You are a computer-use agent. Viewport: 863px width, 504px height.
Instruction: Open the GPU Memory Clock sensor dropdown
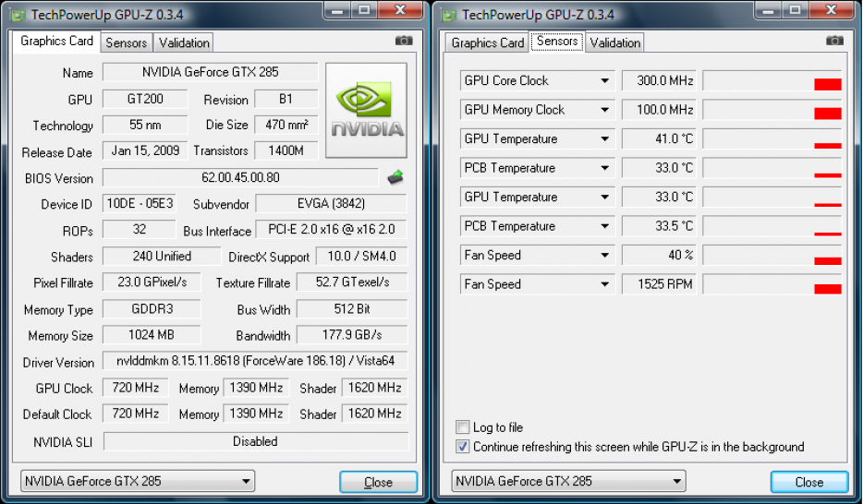(x=605, y=110)
